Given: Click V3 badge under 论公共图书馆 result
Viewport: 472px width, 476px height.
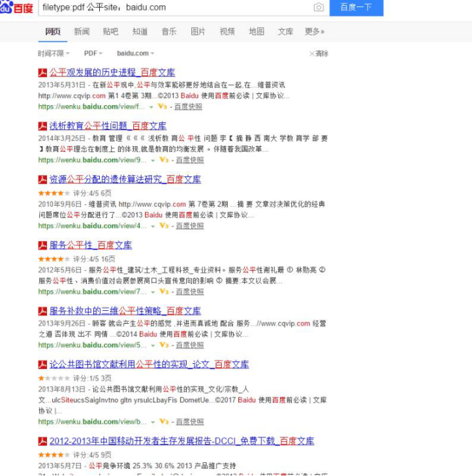Looking at the screenshot, I should coord(164,422).
